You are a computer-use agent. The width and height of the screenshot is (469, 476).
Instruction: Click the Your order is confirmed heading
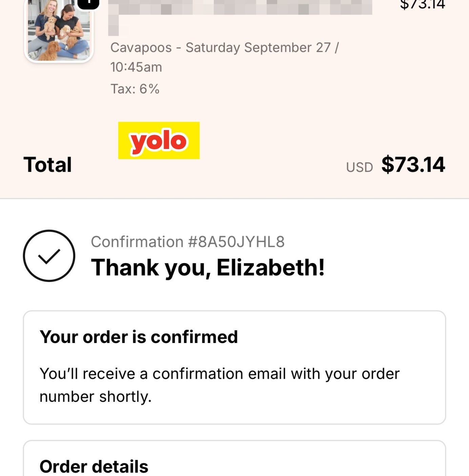[x=139, y=337]
